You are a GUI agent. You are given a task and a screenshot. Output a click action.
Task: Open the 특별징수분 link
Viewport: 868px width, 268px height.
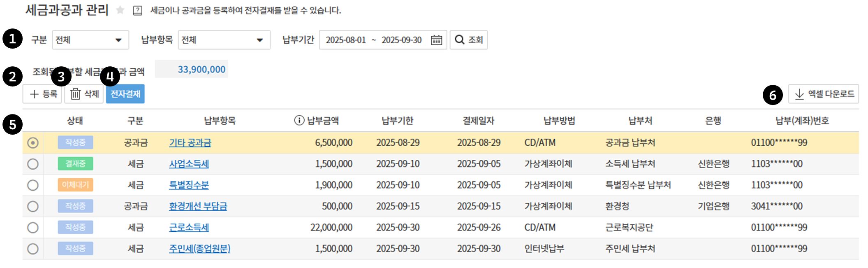pyautogui.click(x=189, y=185)
